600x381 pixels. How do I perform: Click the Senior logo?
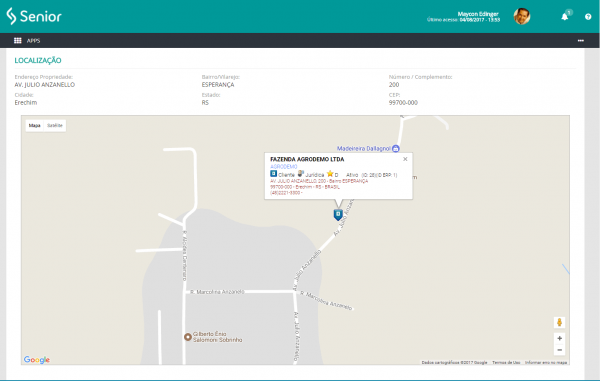coord(34,16)
